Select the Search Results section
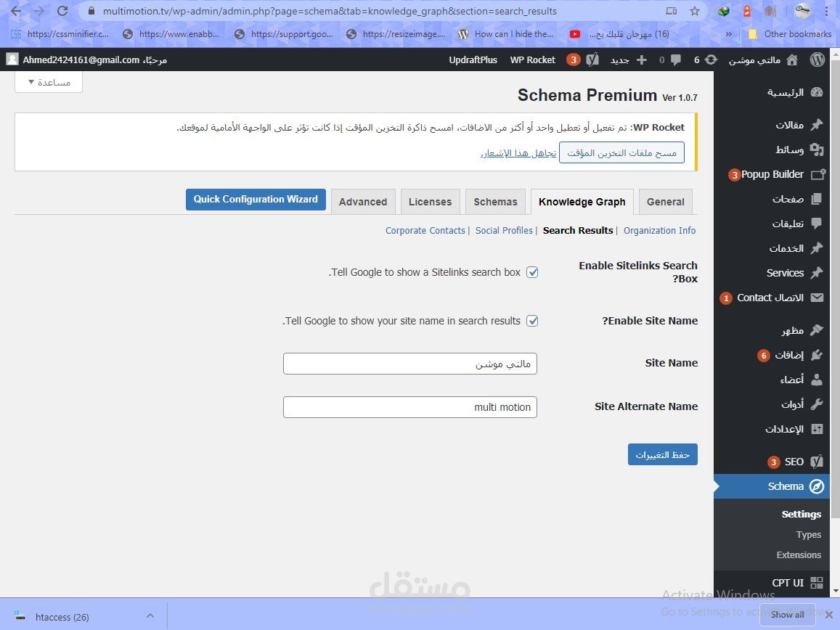This screenshot has height=630, width=840. (578, 230)
